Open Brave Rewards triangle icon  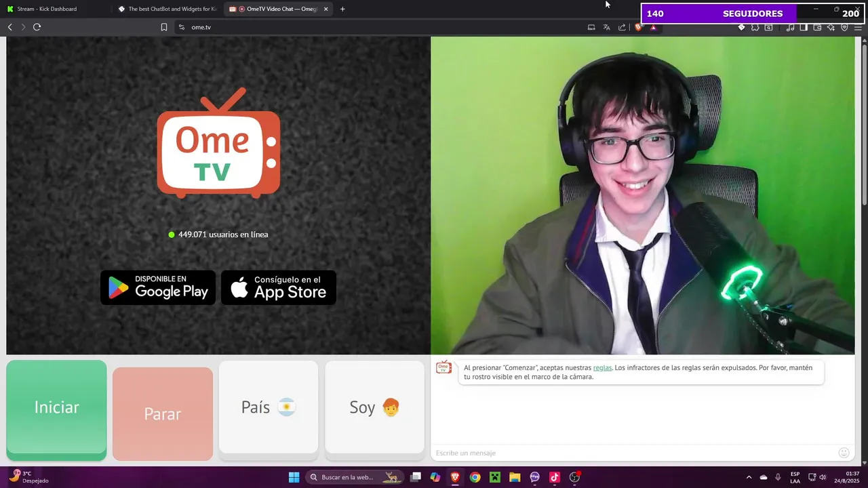coord(653,27)
